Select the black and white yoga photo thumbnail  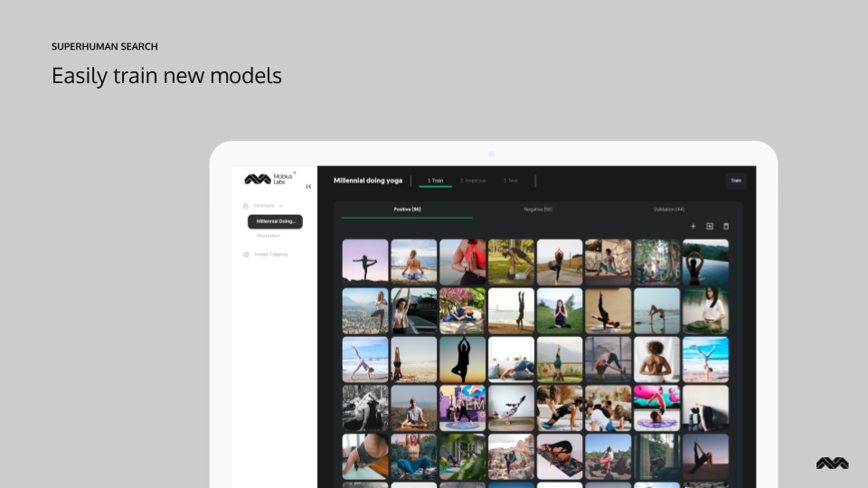click(x=365, y=408)
